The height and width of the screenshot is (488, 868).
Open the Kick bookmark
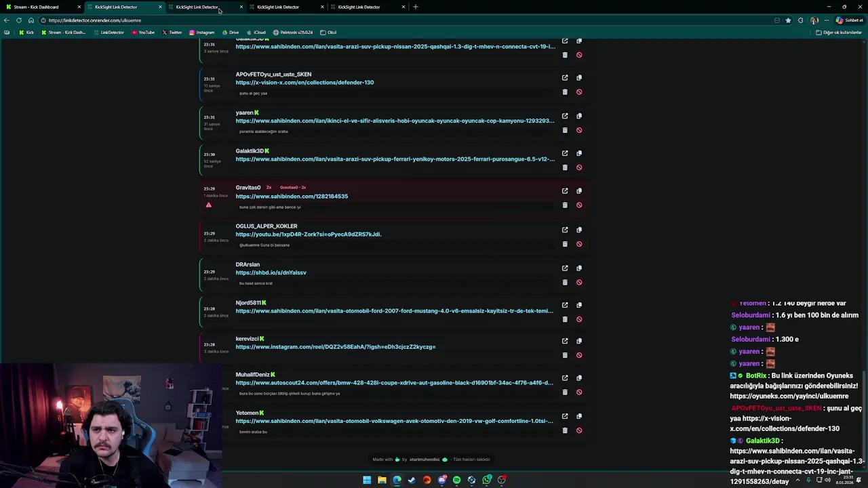pos(26,33)
